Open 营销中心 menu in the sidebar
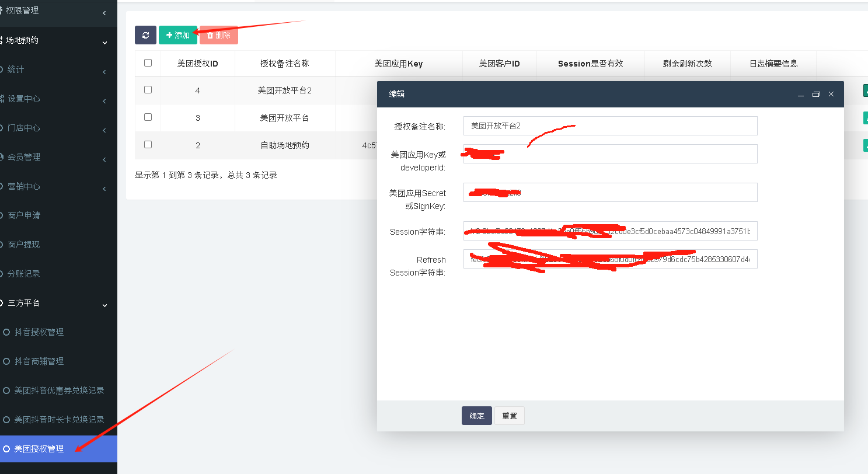The height and width of the screenshot is (474, 868). [58, 186]
